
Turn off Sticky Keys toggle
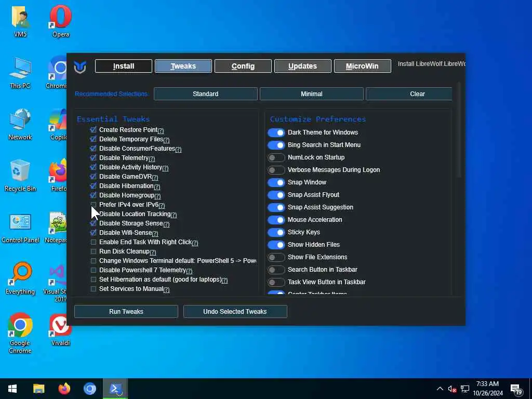coord(276,232)
